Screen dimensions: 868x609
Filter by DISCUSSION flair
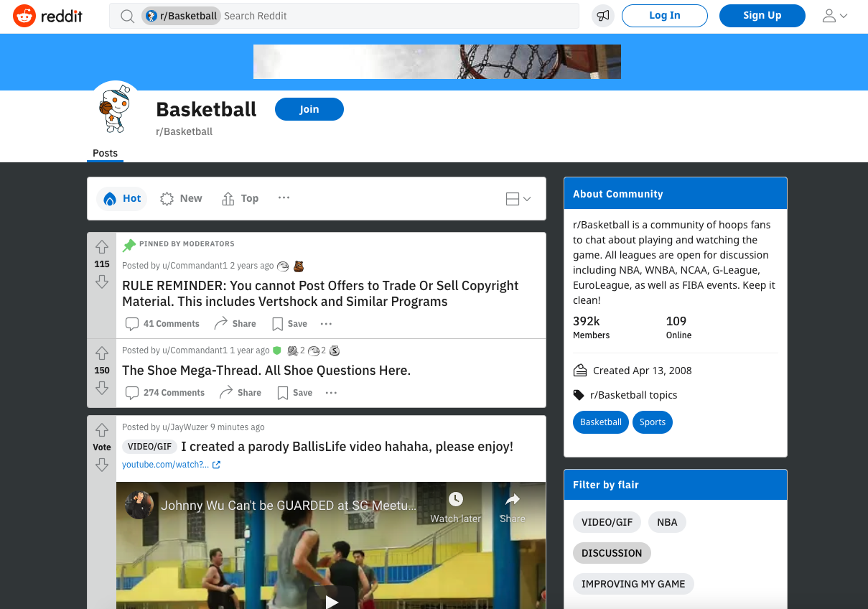click(612, 553)
